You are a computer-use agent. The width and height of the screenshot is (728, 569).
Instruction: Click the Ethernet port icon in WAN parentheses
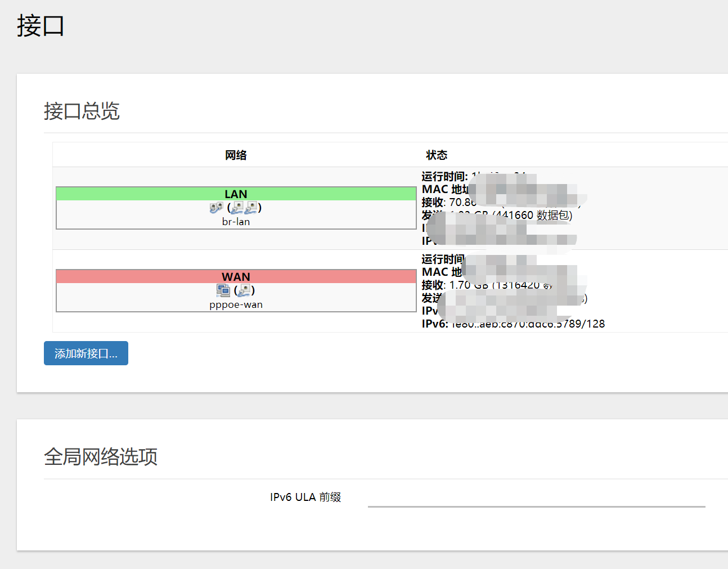point(244,290)
